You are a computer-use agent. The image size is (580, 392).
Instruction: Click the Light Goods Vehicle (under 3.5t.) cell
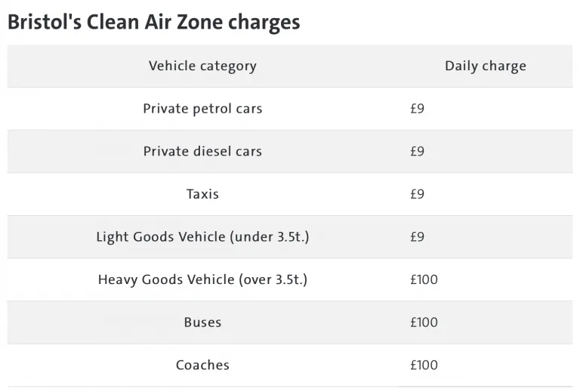pyautogui.click(x=202, y=237)
